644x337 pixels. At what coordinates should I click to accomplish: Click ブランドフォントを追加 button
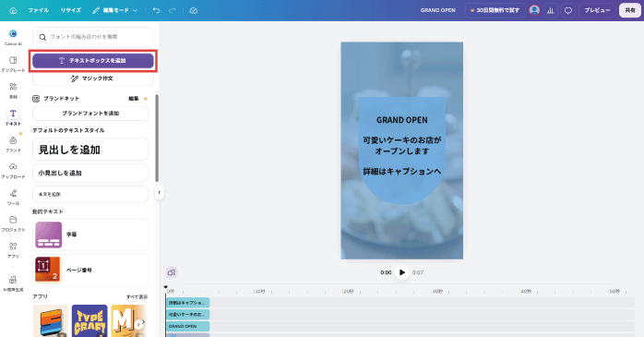[90, 114]
